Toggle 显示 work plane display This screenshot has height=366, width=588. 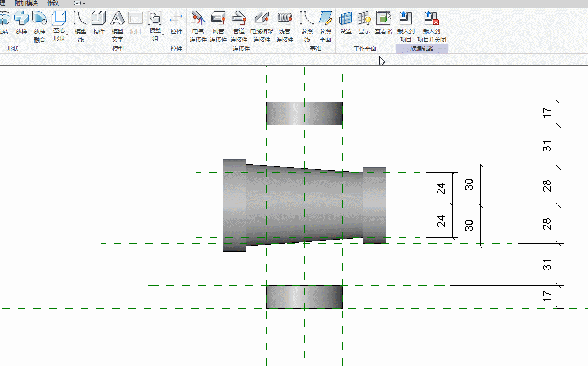pyautogui.click(x=364, y=23)
